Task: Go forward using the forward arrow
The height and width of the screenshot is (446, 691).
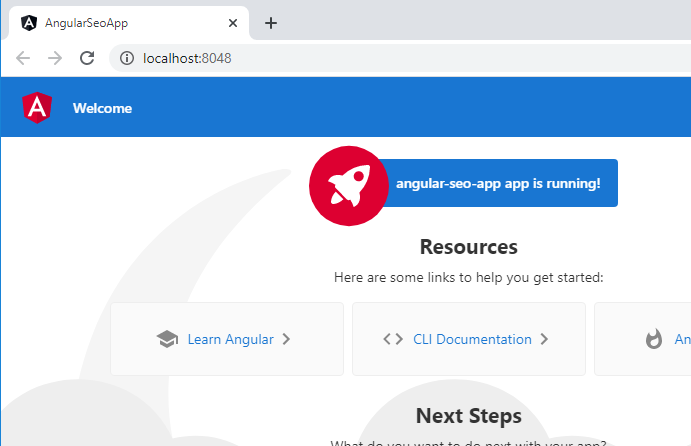Action: click(55, 58)
